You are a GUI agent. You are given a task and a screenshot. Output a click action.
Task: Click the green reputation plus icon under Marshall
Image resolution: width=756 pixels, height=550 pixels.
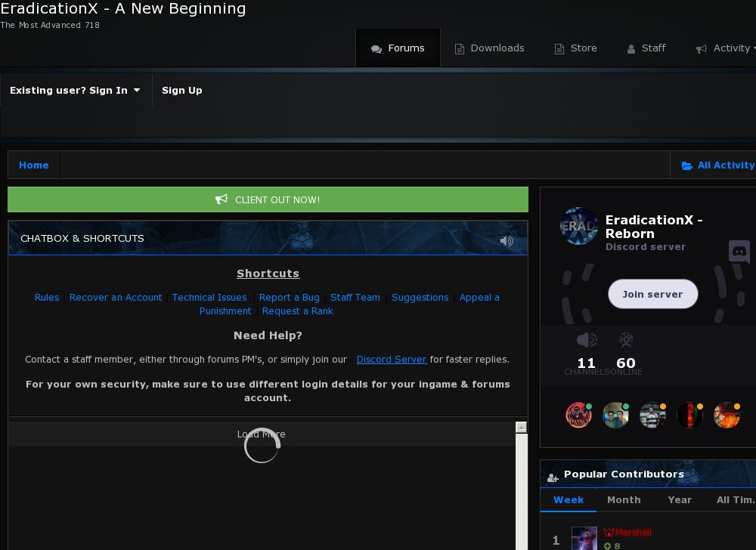point(609,546)
